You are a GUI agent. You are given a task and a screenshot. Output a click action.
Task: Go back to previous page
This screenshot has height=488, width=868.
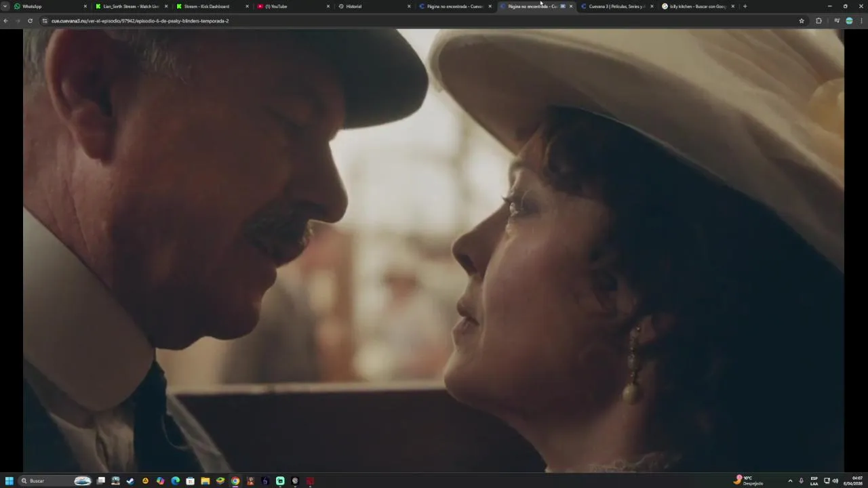[x=5, y=21]
